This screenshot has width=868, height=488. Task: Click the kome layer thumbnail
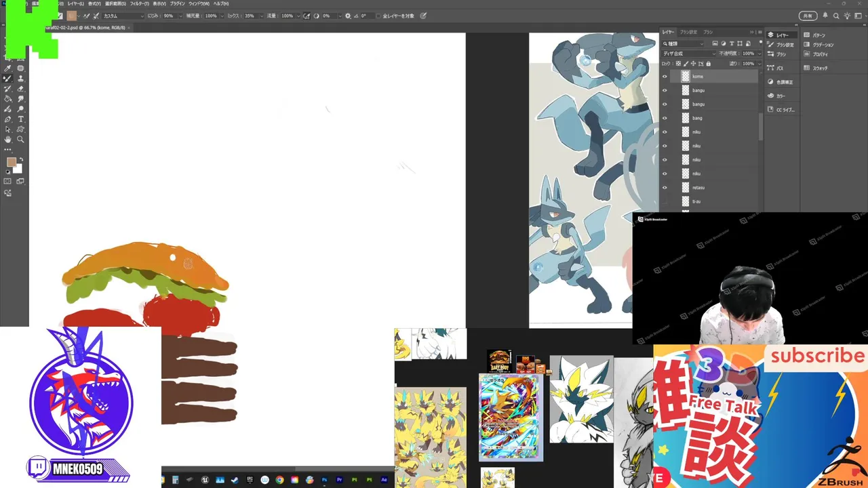pos(686,77)
